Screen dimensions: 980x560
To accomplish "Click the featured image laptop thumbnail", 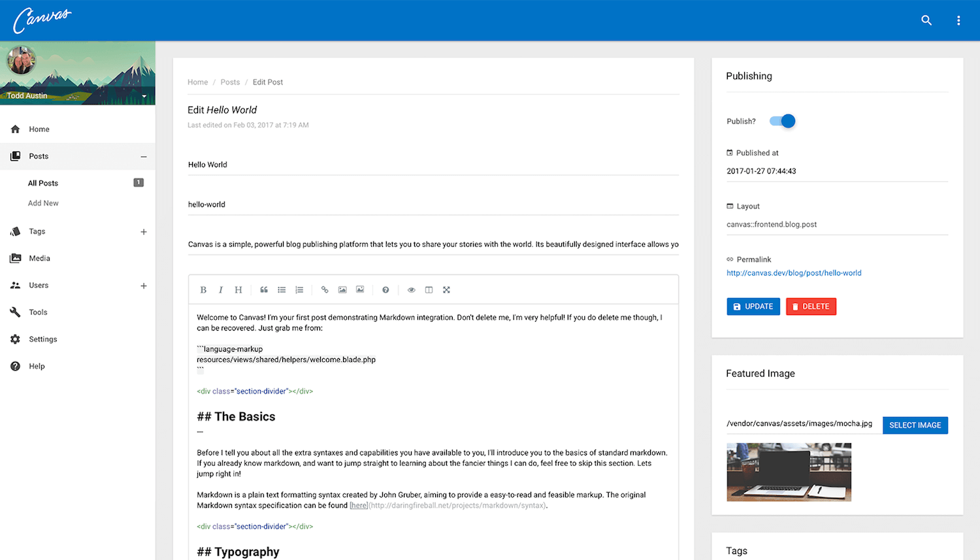I will (x=789, y=472).
